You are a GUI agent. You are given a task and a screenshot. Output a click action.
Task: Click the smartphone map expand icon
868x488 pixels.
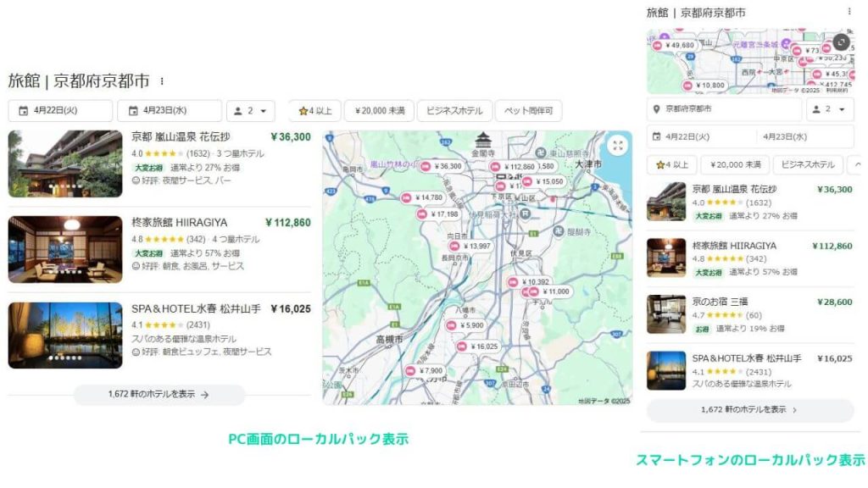[x=841, y=42]
